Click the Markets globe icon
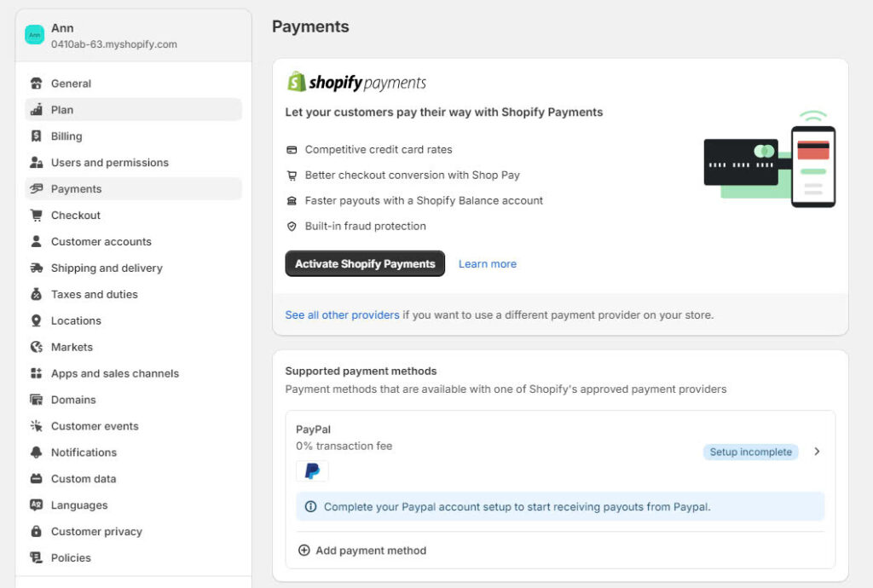Image resolution: width=873 pixels, height=588 pixels. click(x=36, y=347)
